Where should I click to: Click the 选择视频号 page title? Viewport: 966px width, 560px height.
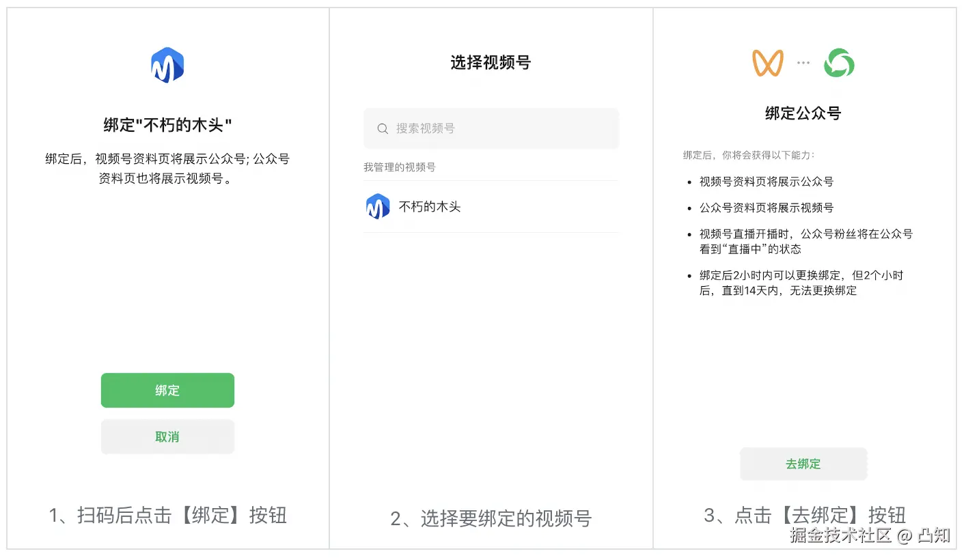pyautogui.click(x=491, y=63)
